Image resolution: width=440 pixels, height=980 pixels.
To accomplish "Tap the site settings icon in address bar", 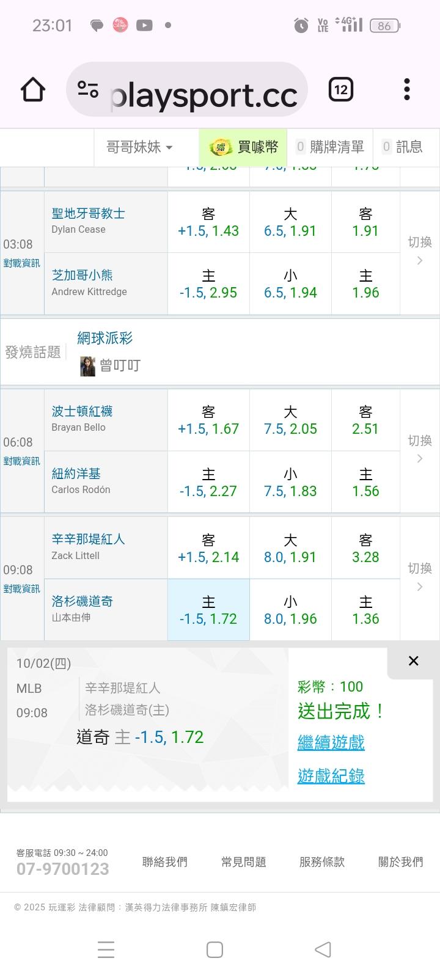I will coord(88,90).
